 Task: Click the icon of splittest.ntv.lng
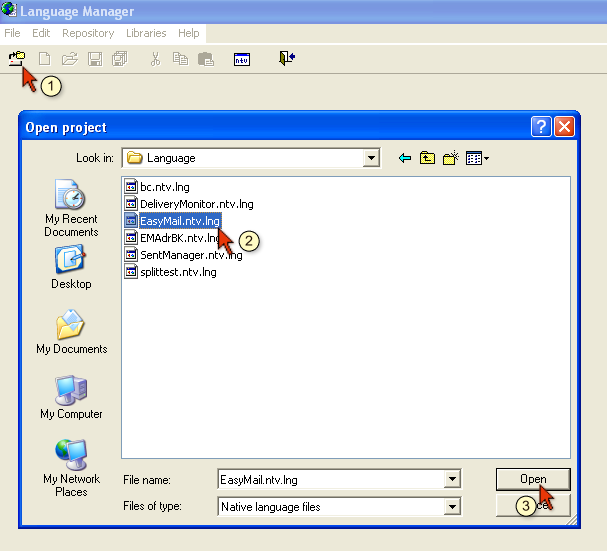click(x=131, y=272)
